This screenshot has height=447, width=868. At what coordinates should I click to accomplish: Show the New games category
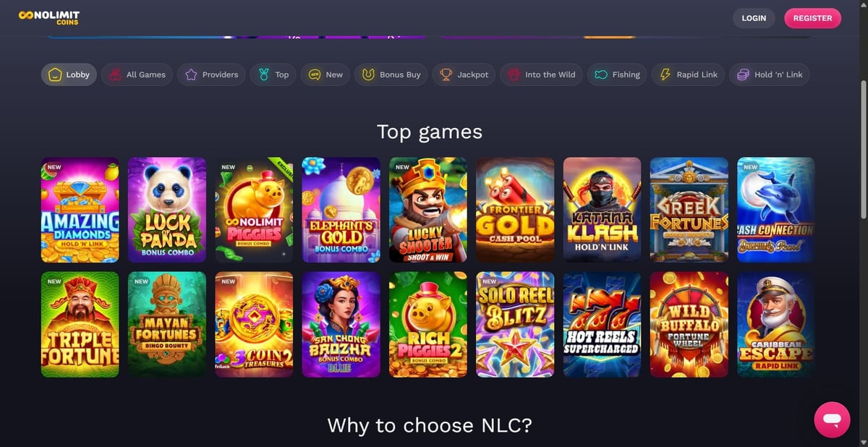coord(325,74)
